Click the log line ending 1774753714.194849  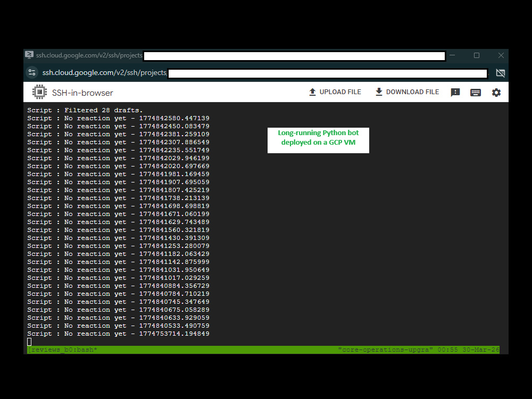tap(119, 334)
